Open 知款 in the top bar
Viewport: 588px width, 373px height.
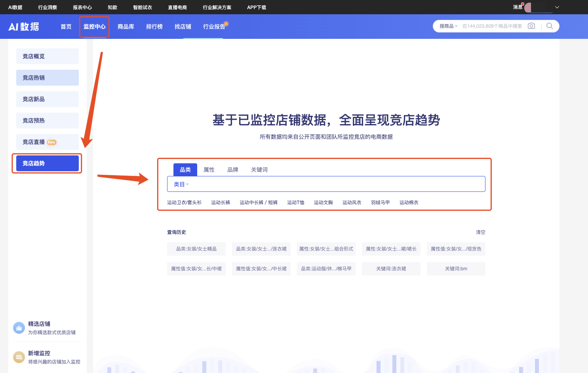[112, 7]
